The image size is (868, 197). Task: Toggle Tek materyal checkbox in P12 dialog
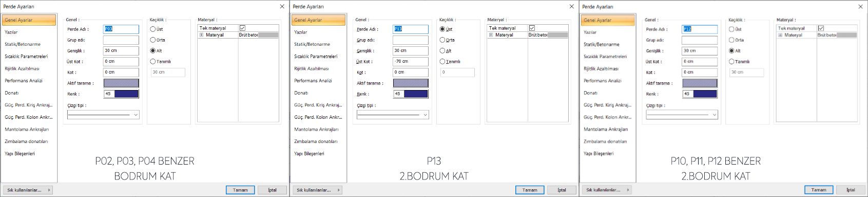coord(821,28)
